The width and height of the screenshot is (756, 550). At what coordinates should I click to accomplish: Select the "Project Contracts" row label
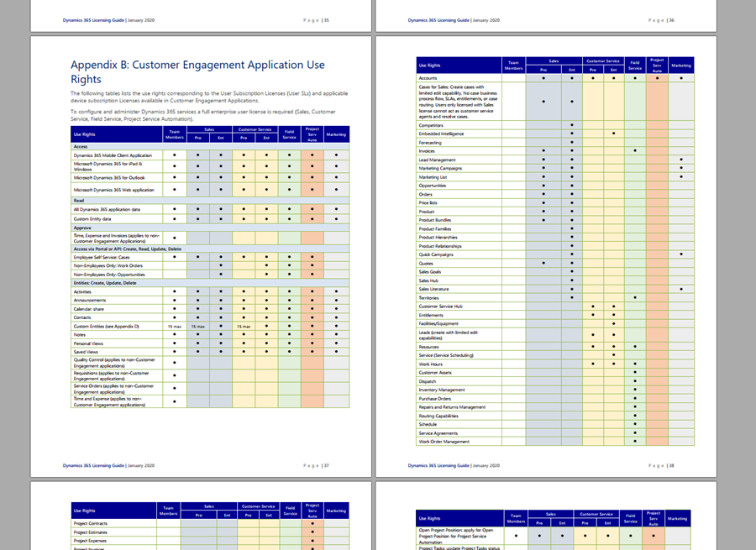pyautogui.click(x=90, y=523)
